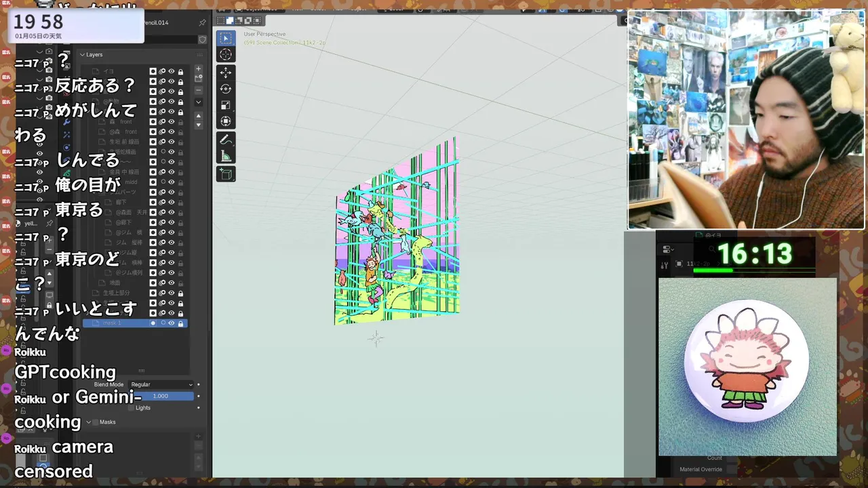Image resolution: width=868 pixels, height=488 pixels.
Task: Add a new layer group
Action: [x=199, y=79]
